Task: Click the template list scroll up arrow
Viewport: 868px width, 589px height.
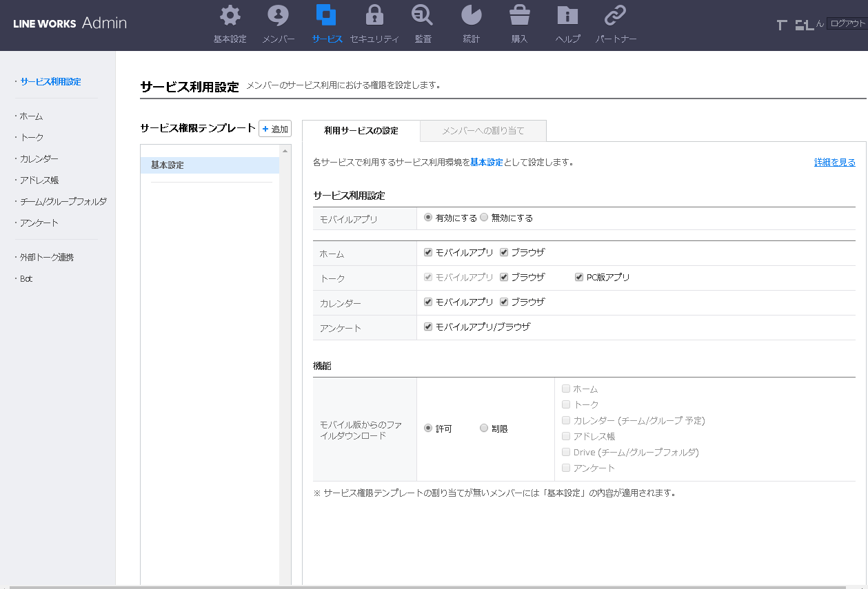Action: (x=284, y=150)
